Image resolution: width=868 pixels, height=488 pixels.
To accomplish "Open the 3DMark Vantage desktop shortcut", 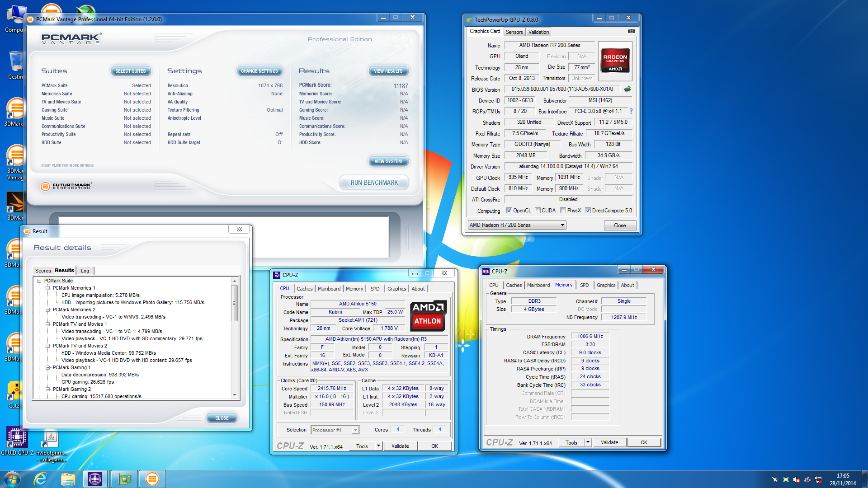I will [15, 162].
